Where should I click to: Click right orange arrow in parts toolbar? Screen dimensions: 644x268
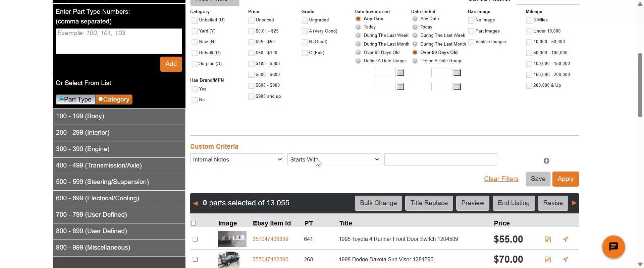(574, 203)
